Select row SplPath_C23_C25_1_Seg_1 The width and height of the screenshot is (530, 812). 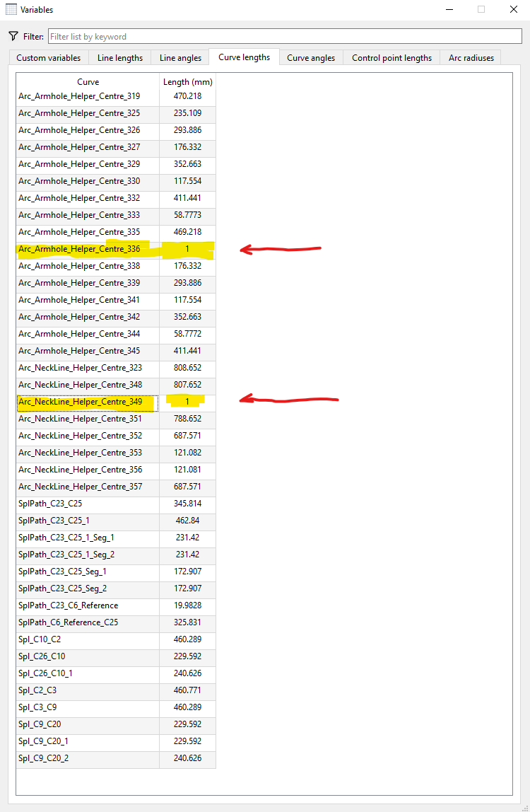[116, 538]
